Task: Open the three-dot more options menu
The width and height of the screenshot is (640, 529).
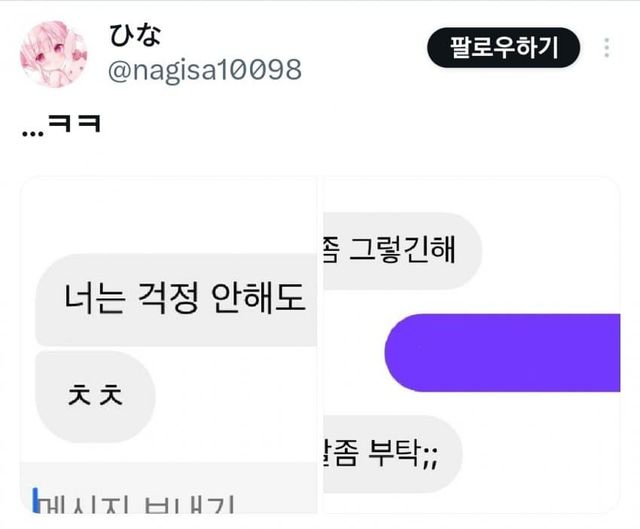Action: pyautogui.click(x=607, y=48)
